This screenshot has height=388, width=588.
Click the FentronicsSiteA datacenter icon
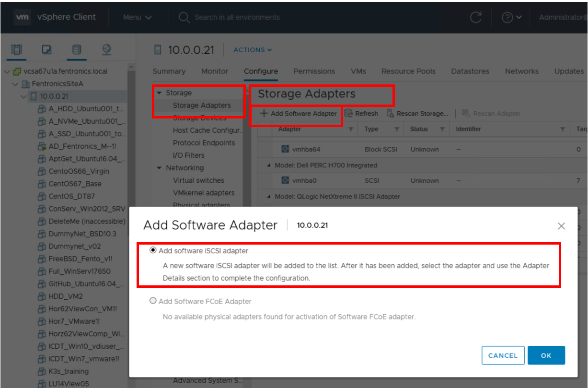(x=26, y=84)
